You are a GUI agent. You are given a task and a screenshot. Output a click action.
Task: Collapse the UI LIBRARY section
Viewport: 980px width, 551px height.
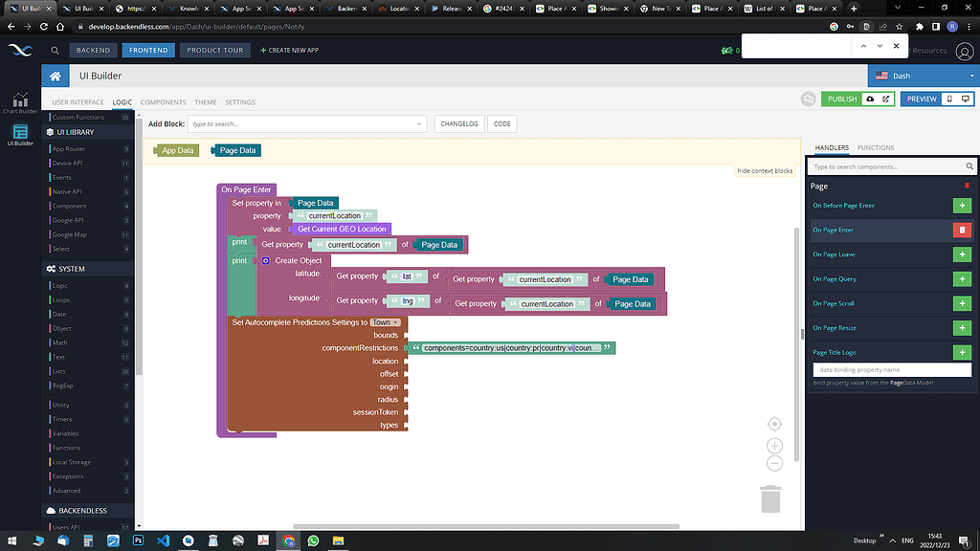[x=87, y=132]
